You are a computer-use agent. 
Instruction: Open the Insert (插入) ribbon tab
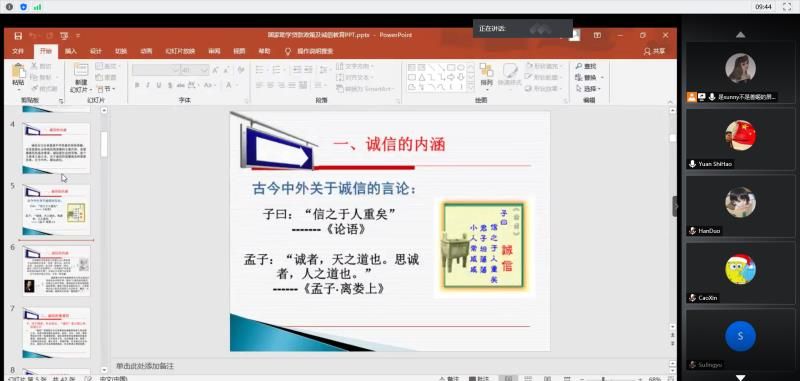tap(70, 51)
